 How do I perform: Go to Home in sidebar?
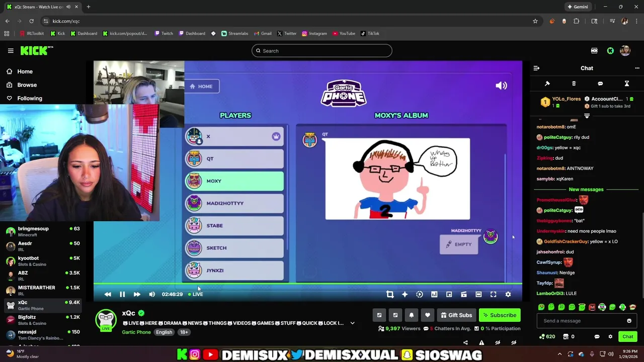(x=25, y=71)
